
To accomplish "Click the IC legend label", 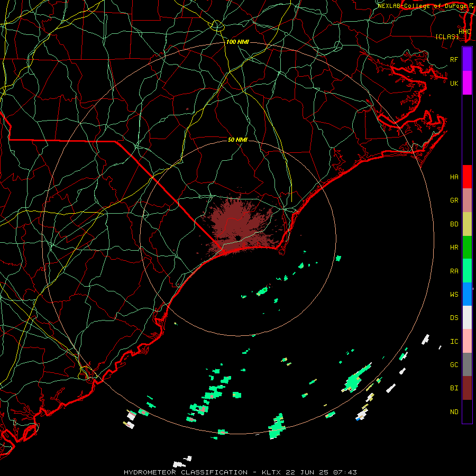I will click(x=454, y=342).
